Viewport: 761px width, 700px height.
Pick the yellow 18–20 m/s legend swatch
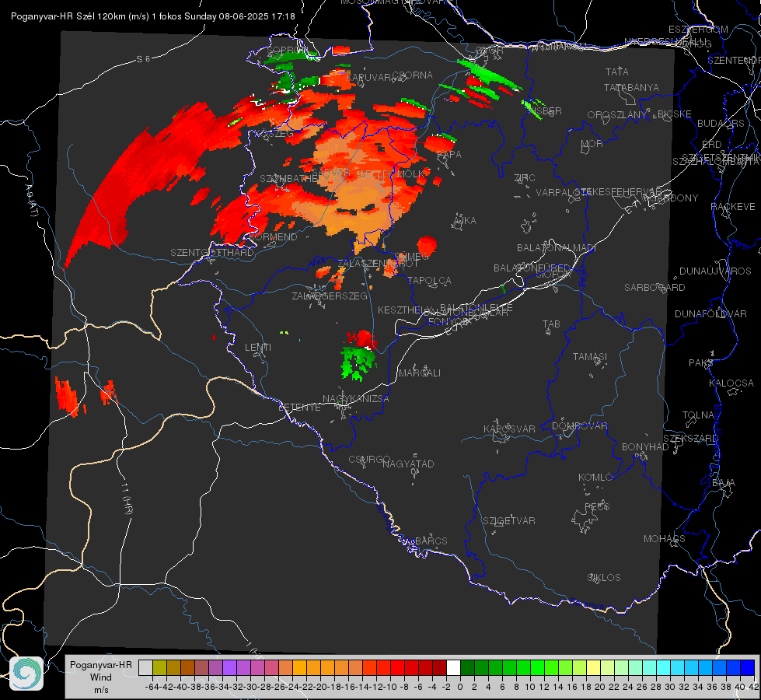(x=593, y=667)
